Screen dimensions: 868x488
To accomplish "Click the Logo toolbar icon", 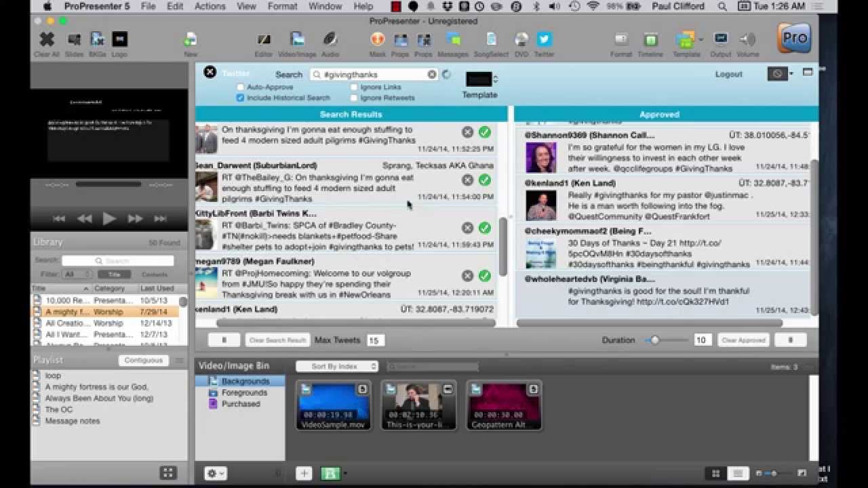I will click(x=119, y=39).
